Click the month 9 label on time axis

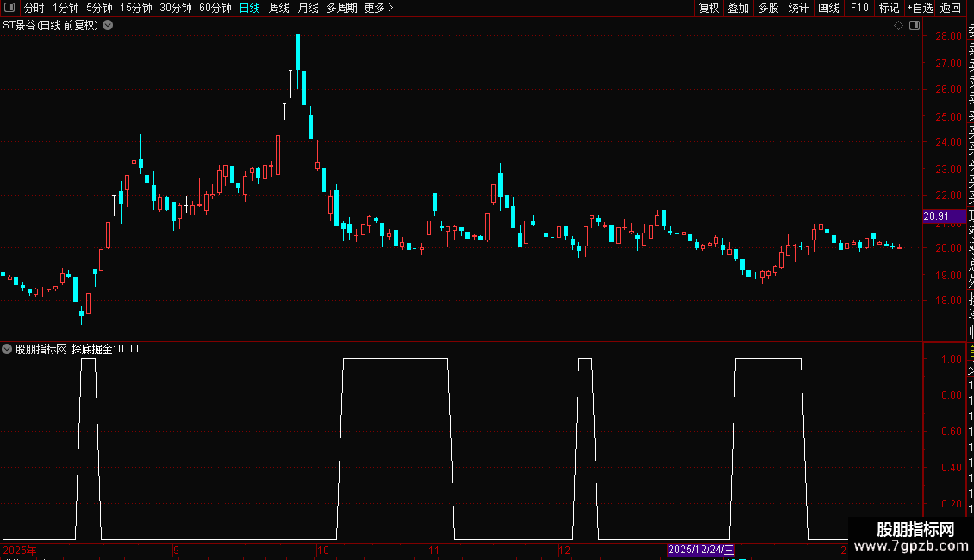176,550
